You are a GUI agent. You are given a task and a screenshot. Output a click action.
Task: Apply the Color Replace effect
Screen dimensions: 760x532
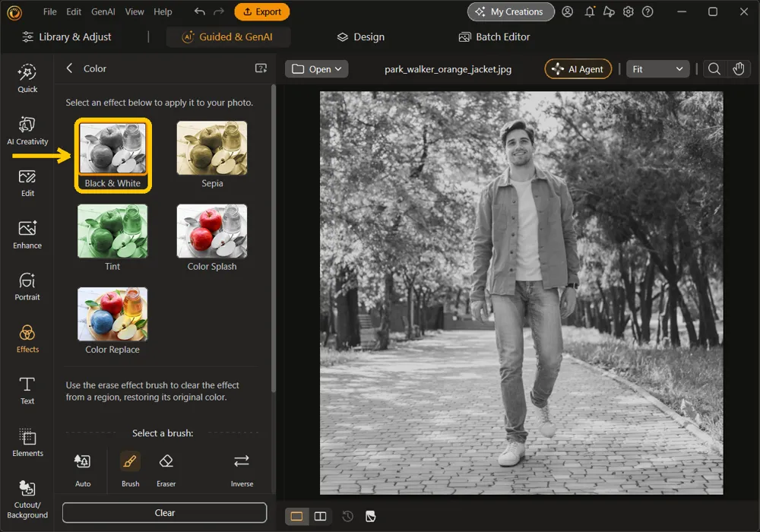coord(112,321)
